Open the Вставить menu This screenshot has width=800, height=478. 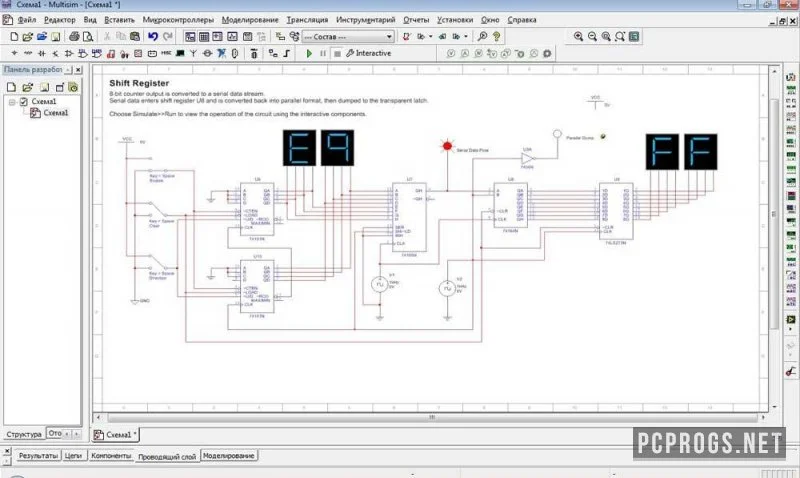pyautogui.click(x=119, y=20)
